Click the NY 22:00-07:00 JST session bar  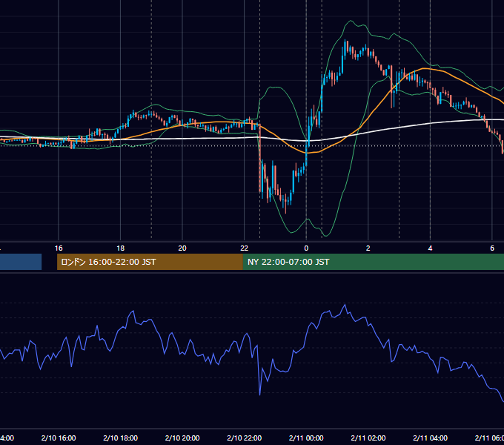tap(373, 262)
